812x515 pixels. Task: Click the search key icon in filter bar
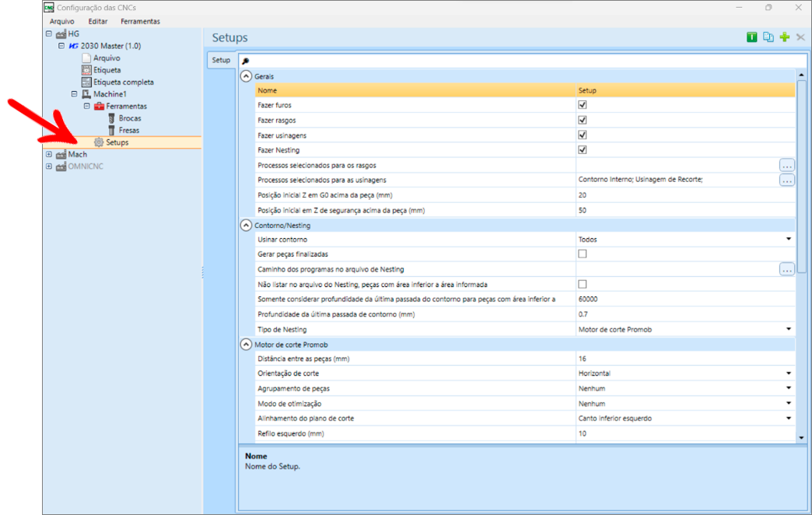click(x=246, y=61)
